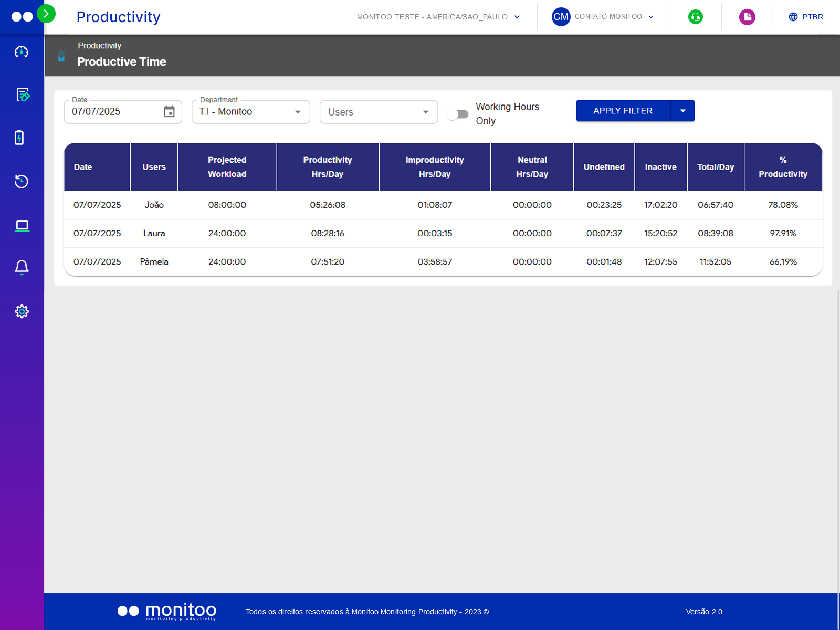
Task: Click the APPLY FILTER button
Action: [x=623, y=110]
